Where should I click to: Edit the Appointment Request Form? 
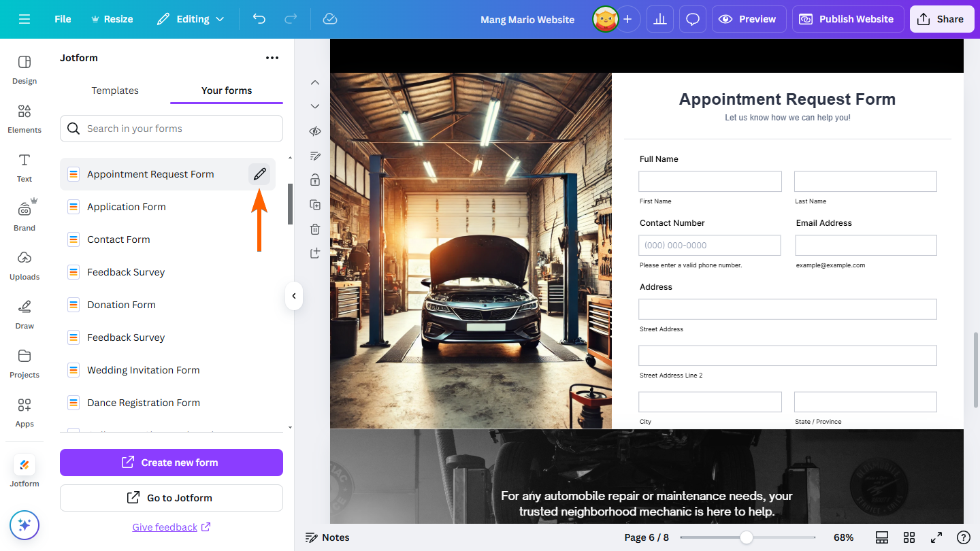(x=259, y=174)
